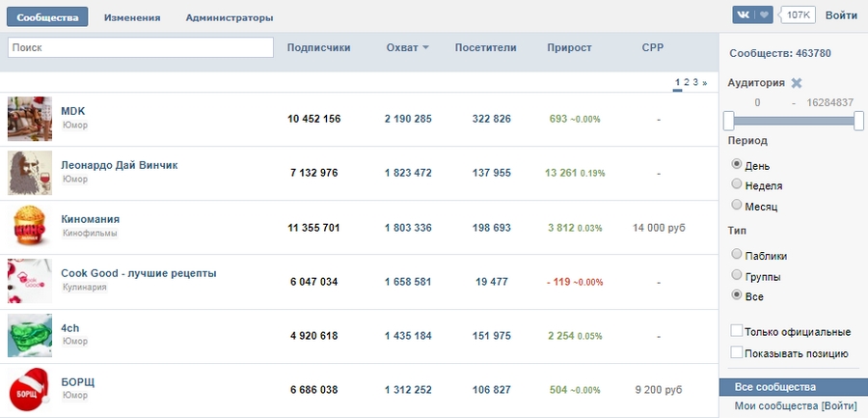Select the Все type radio button
The image size is (868, 418).
pyautogui.click(x=736, y=295)
